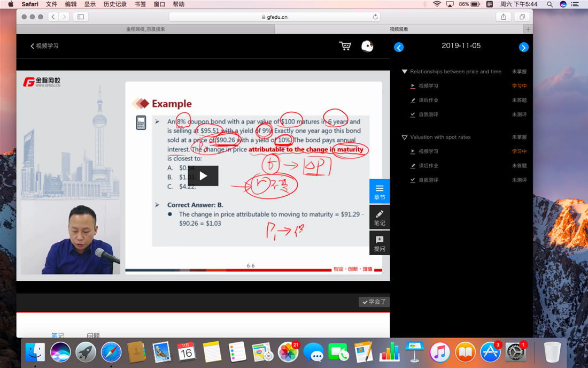Screen dimensions: 588x368
Task: Open the 笔记 notes tool
Action: point(380,218)
